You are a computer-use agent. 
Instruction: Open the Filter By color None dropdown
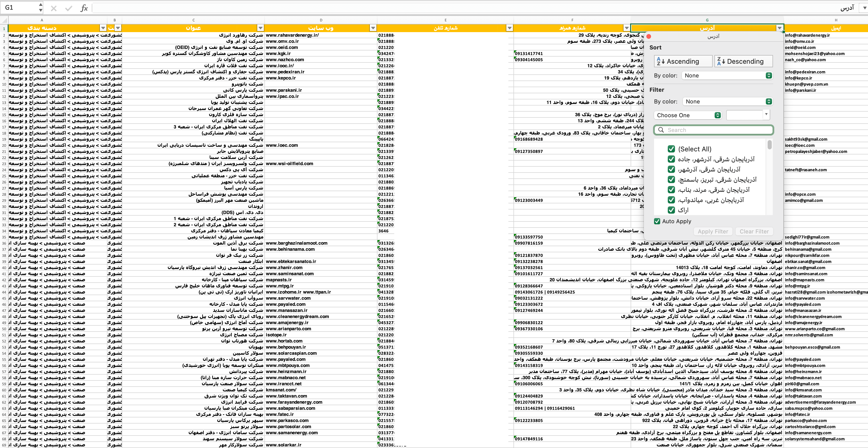[727, 101]
